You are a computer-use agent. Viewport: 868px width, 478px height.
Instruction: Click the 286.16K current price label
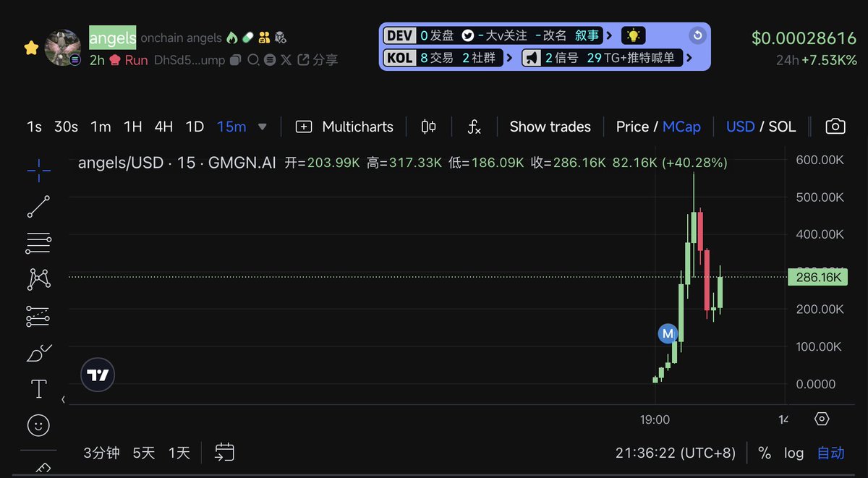(818, 277)
